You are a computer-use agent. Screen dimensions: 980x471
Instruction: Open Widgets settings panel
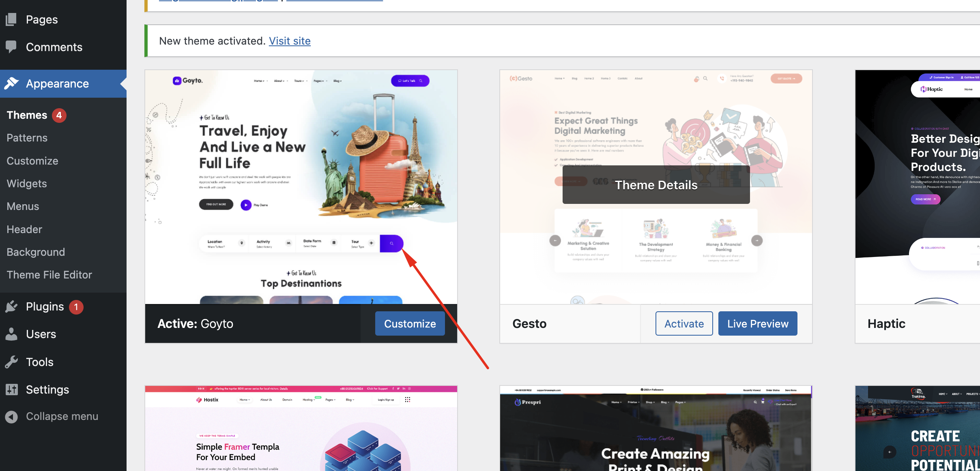pyautogui.click(x=26, y=183)
